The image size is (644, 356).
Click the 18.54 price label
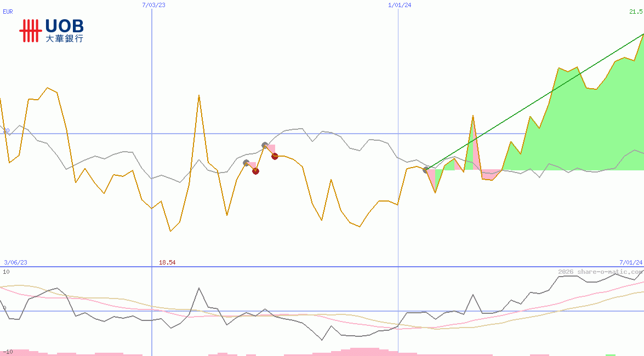[167, 262]
